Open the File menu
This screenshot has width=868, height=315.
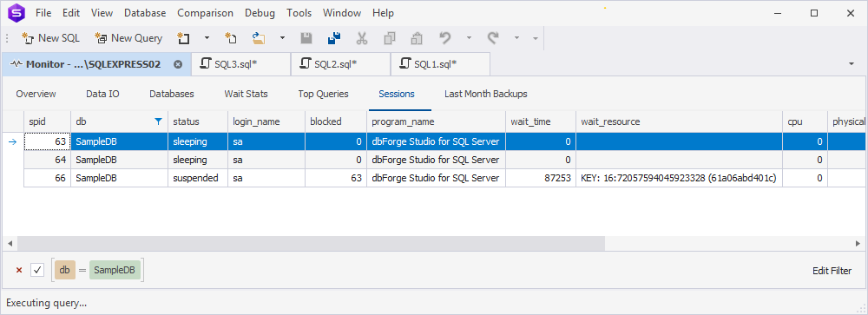coord(43,13)
